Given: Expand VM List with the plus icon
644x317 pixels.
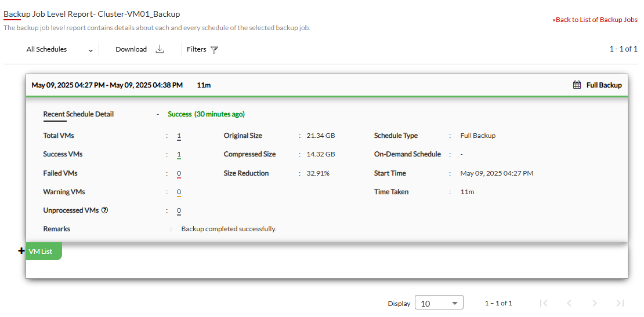Looking at the screenshot, I should click(22, 251).
